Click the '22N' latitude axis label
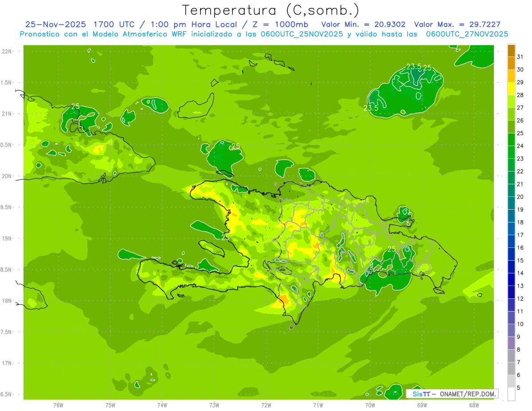The width and height of the screenshot is (532, 411). (8, 51)
